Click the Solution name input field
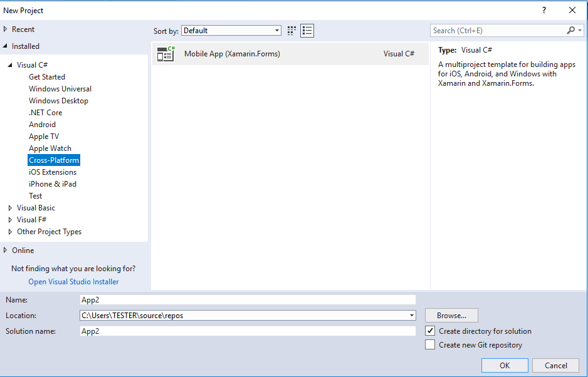The width and height of the screenshot is (588, 377). [x=248, y=331]
